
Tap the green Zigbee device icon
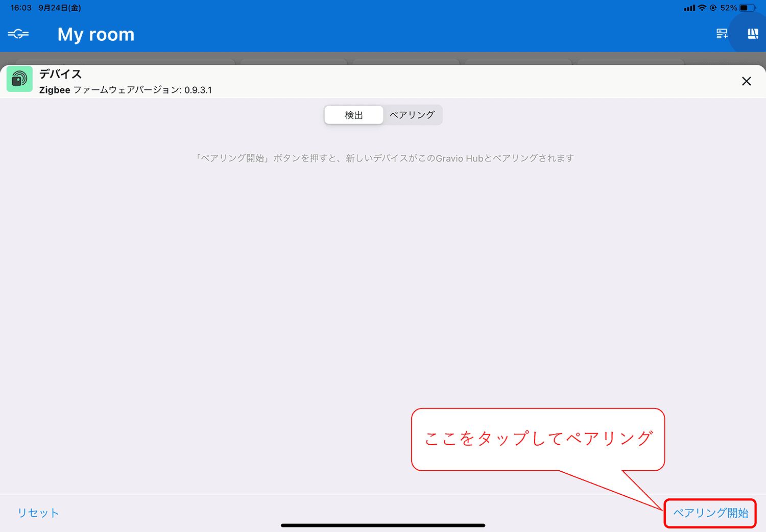coord(19,79)
